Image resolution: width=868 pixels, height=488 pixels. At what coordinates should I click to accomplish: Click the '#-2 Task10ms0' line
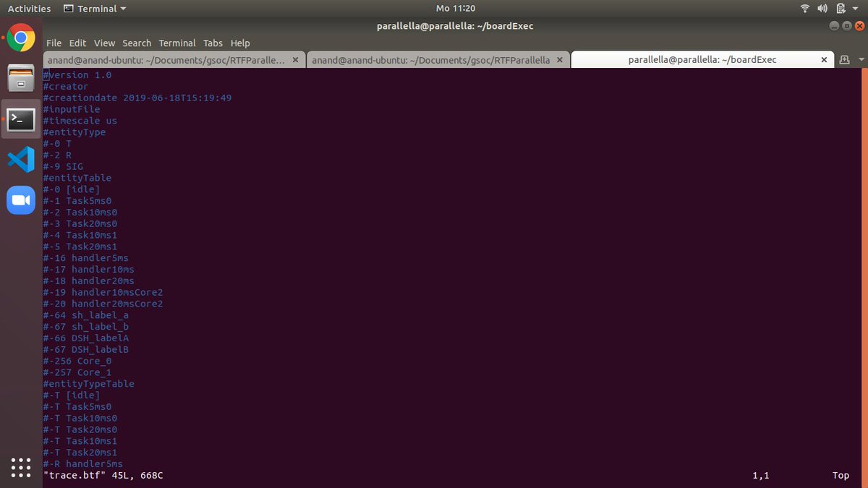coord(80,213)
